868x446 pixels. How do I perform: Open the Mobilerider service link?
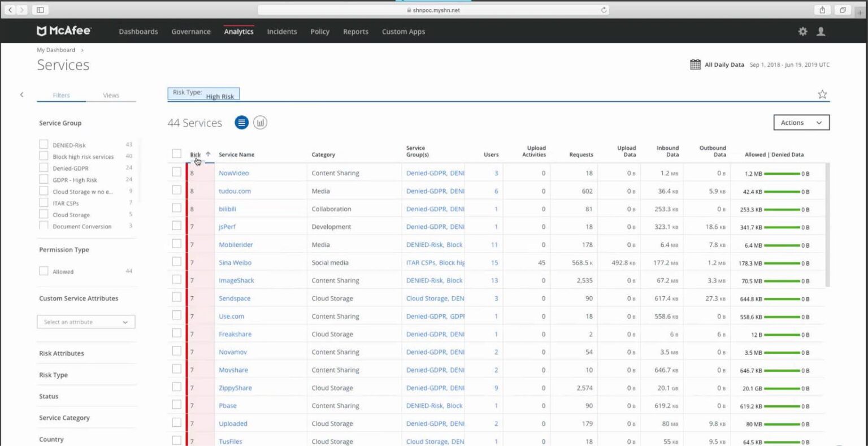click(x=236, y=245)
